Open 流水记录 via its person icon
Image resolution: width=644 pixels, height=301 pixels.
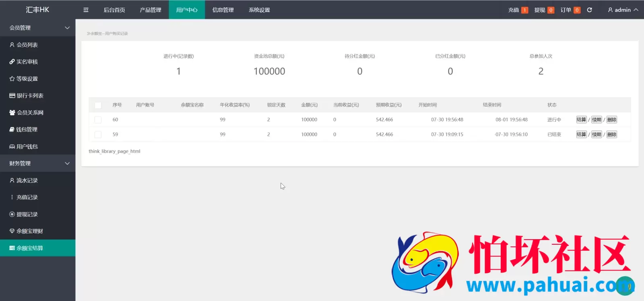[x=12, y=180]
